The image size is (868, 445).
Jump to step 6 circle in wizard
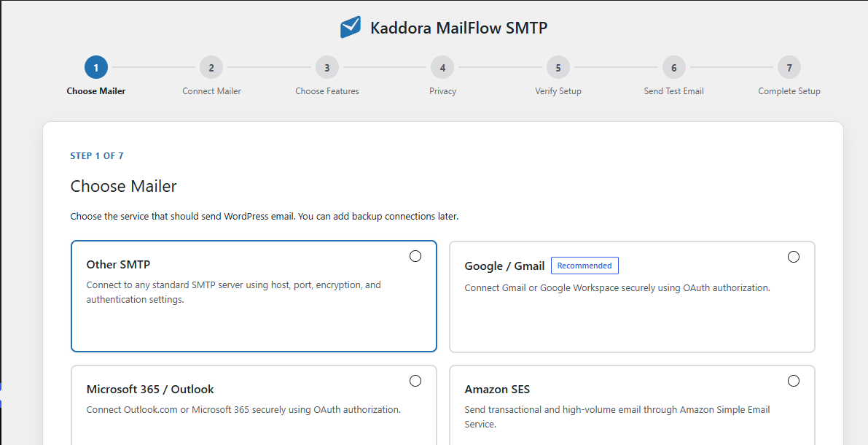(673, 68)
